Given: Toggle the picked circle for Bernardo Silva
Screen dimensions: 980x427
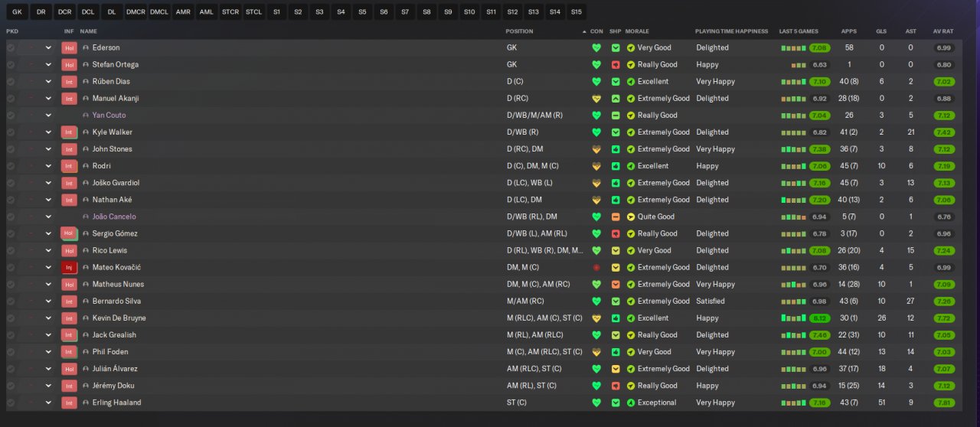Looking at the screenshot, I should tap(11, 301).
